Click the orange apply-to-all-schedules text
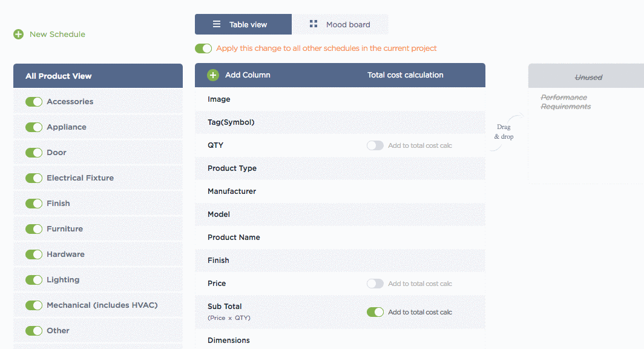The image size is (644, 349). pos(326,48)
